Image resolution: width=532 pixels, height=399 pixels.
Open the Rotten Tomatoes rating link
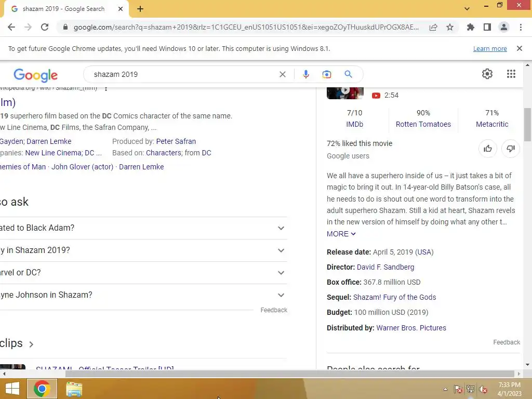[423, 124]
